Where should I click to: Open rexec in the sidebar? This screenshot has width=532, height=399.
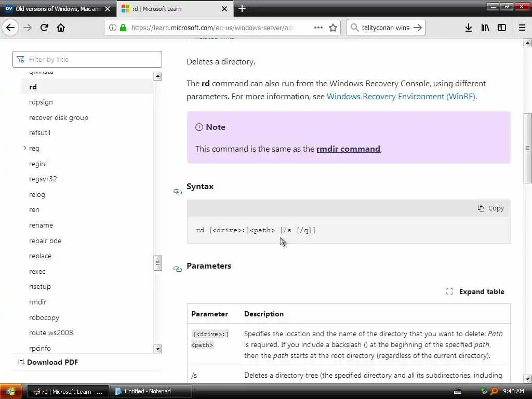37,271
